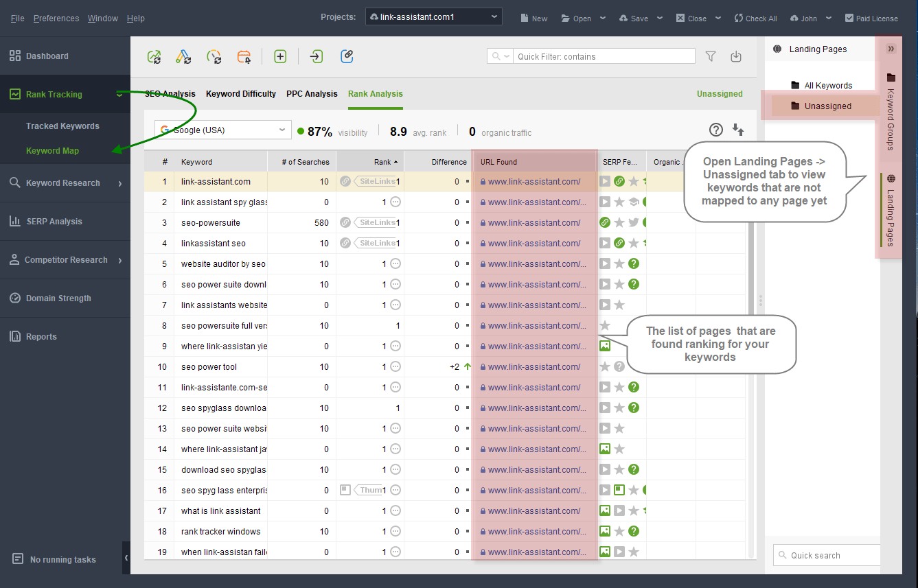Screen dimensions: 918x588
Task: Open the Preferences menu
Action: click(x=56, y=19)
